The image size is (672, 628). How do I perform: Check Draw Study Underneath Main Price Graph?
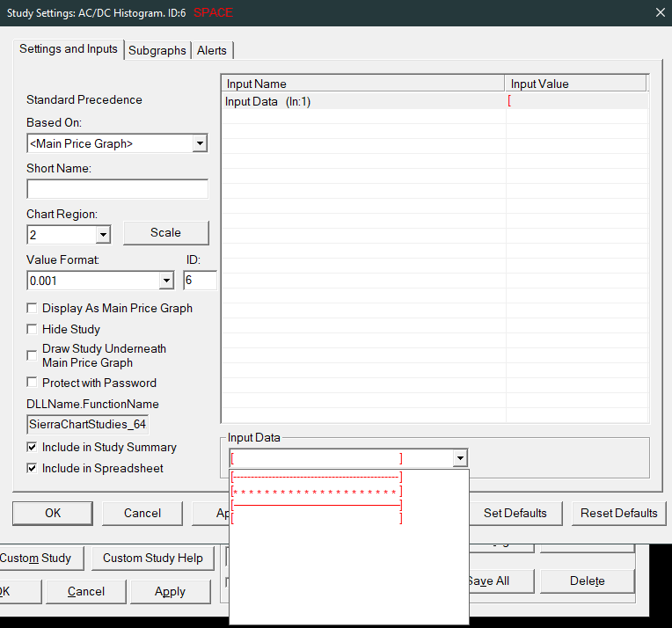click(33, 355)
